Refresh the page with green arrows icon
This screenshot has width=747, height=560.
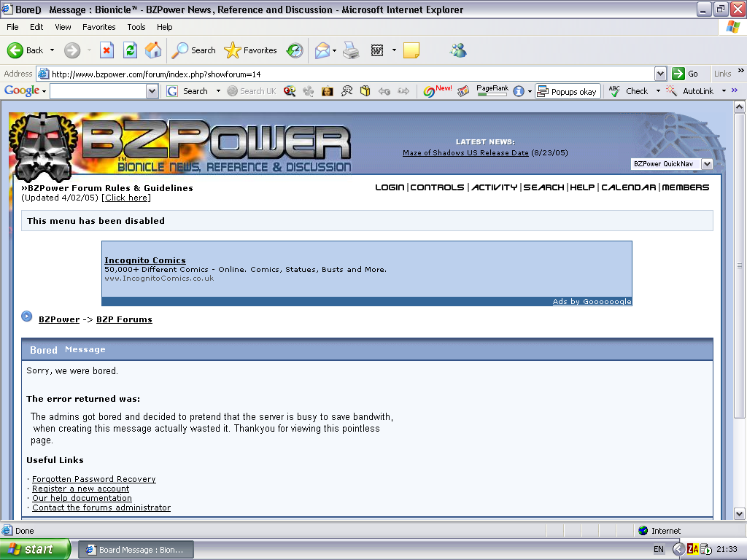[130, 50]
